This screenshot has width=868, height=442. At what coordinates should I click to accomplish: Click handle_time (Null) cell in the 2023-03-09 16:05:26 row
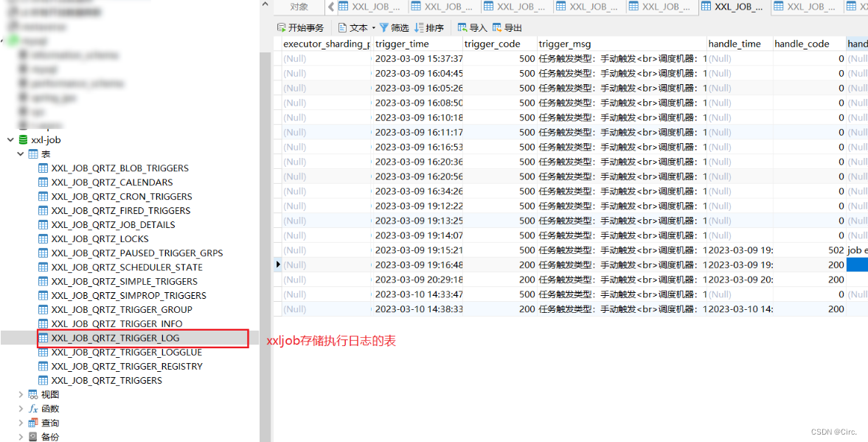[x=740, y=88]
